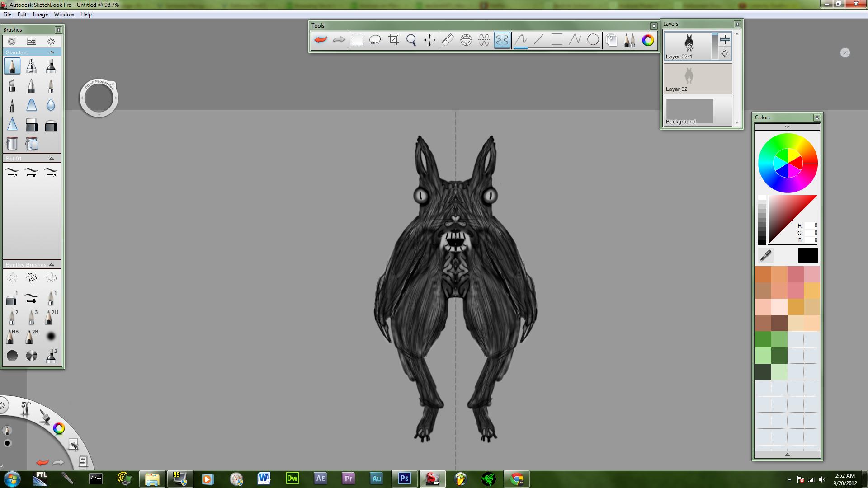Select the rectangular selection tool
868x488 pixels.
[357, 40]
